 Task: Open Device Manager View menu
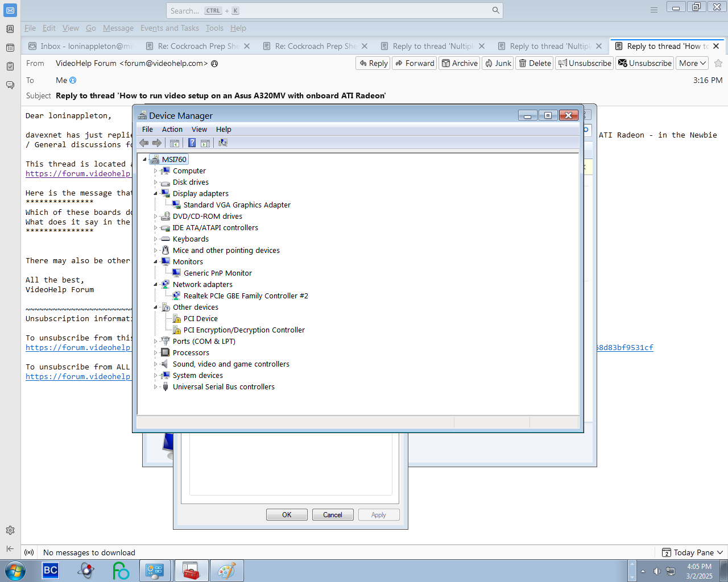pos(199,129)
